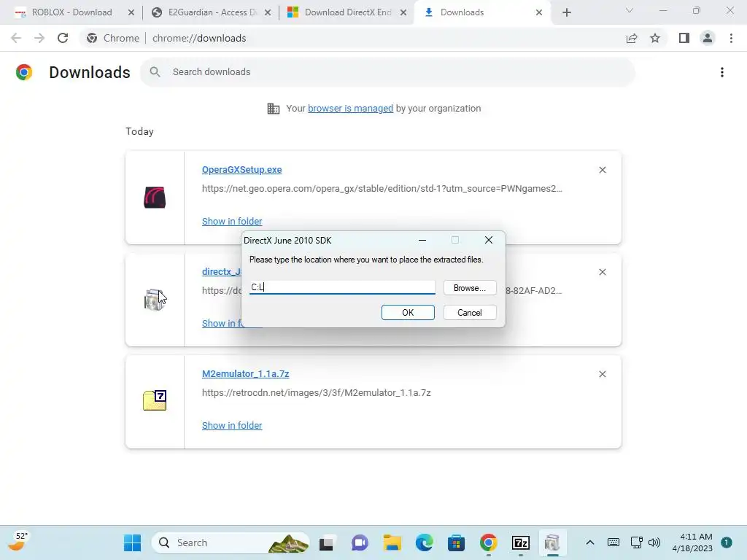Viewport: 747px width, 560px height.
Task: Open the M2emulator_1.1a.7z download link
Action: [x=245, y=374]
